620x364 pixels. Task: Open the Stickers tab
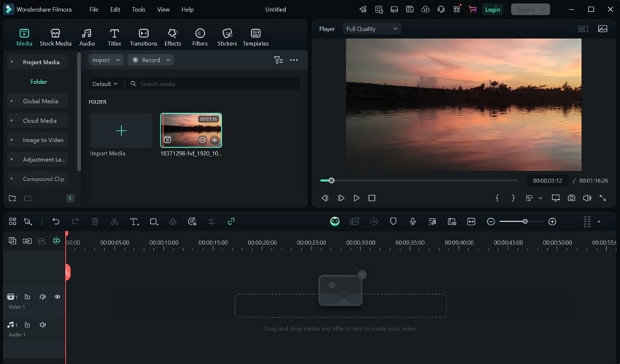227,37
